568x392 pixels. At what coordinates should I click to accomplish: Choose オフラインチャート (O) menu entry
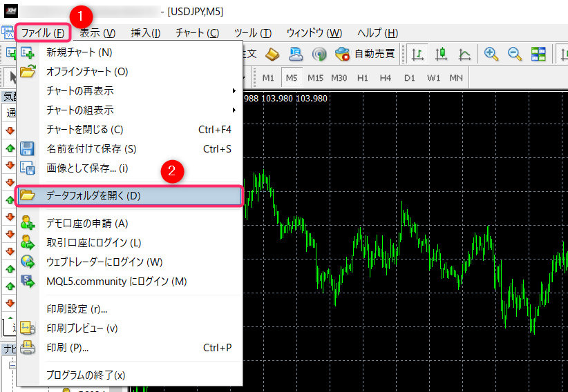(x=130, y=72)
